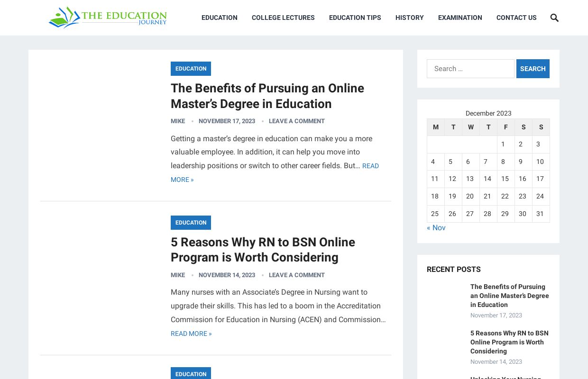The image size is (588, 379).
Task: Open recent post about Online Master's Degree in sidebar
Action: point(509,296)
